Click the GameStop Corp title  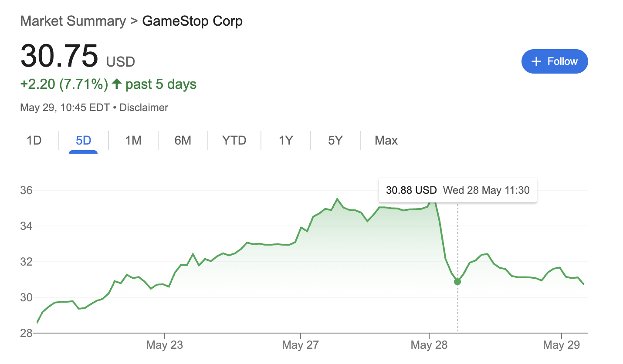click(192, 21)
